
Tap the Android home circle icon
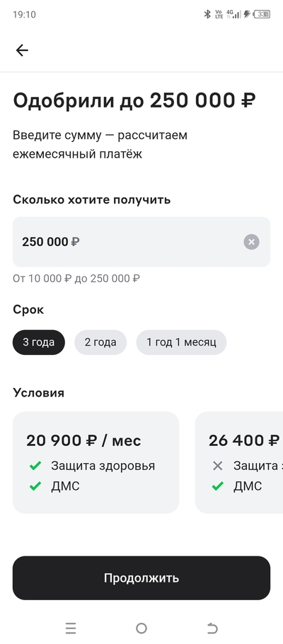[x=141, y=628]
